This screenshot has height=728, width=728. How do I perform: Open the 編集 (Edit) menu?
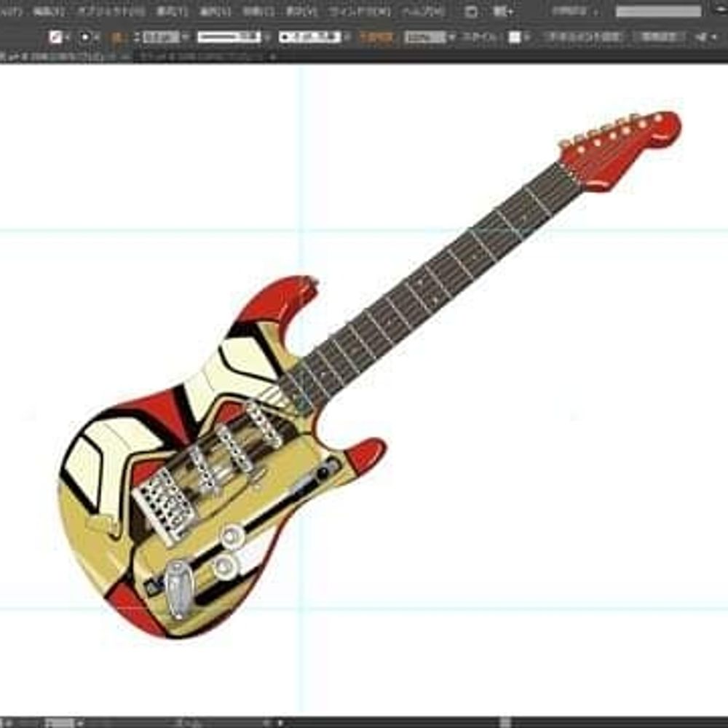tap(50, 11)
